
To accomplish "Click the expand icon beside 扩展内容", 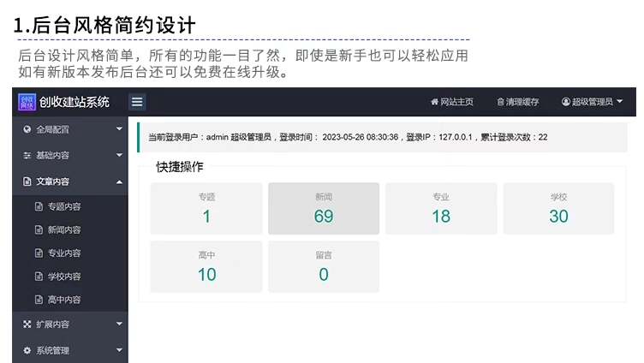I will (27, 324).
